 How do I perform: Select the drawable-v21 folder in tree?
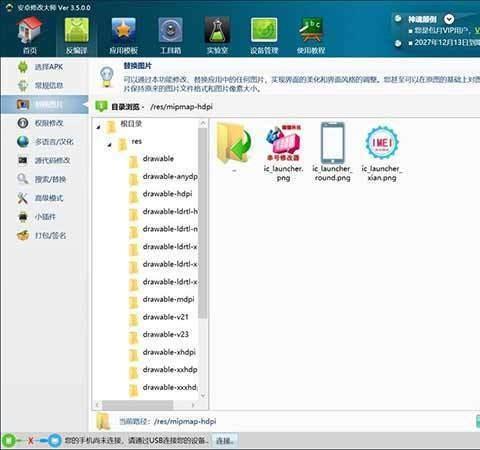point(159,317)
